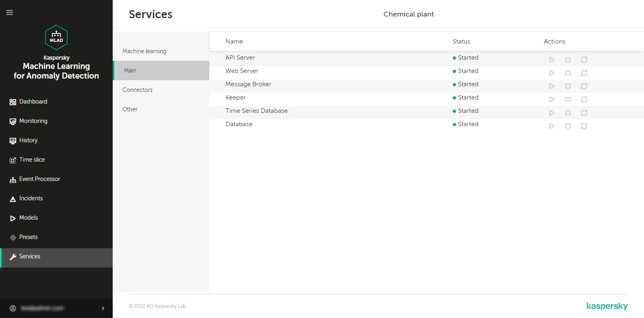
Task: Start the API Server service
Action: point(551,60)
